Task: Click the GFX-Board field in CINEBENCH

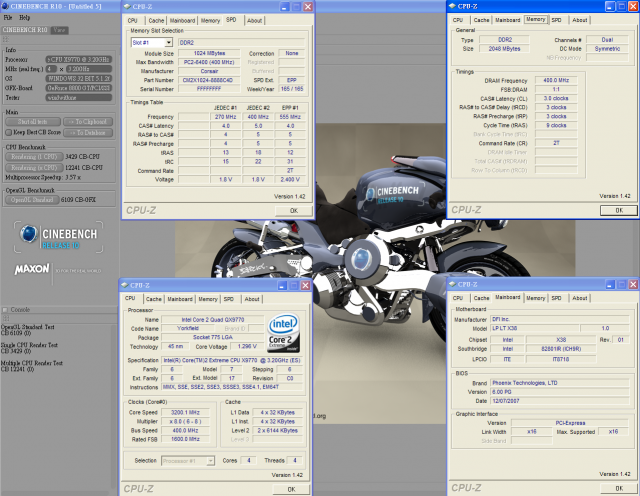Action: (78, 88)
